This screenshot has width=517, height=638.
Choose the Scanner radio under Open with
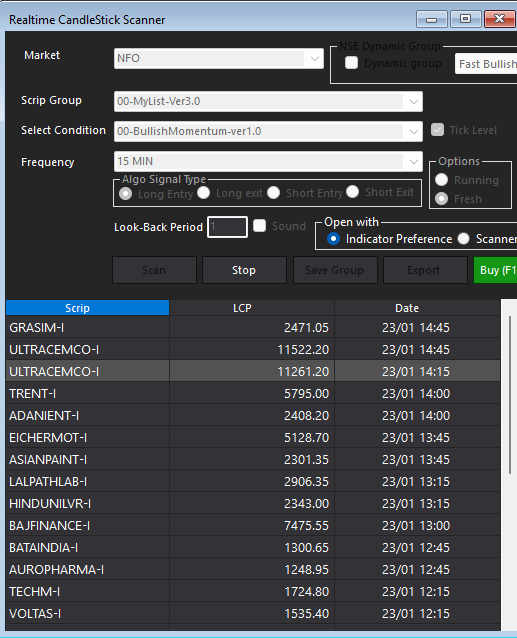(464, 238)
